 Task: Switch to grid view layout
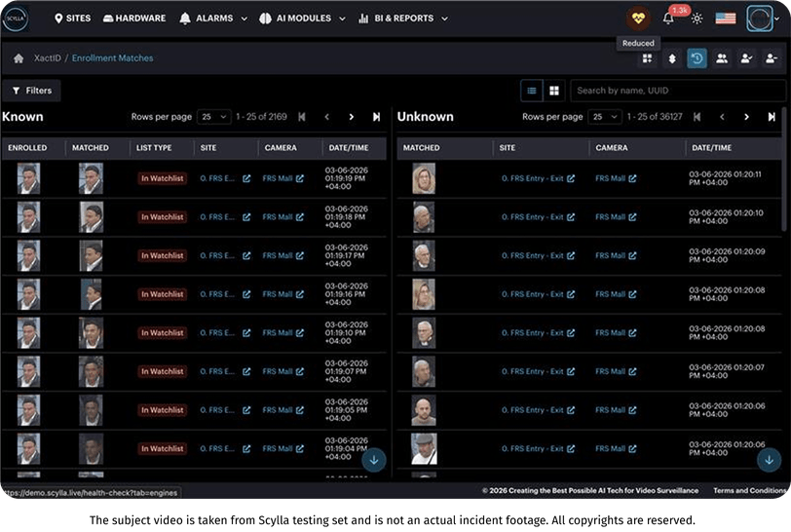coord(554,91)
